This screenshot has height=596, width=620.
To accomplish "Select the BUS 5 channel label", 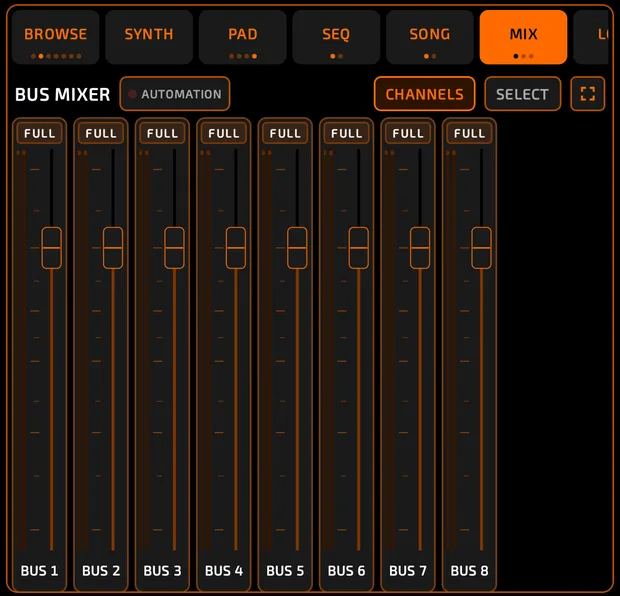I will point(285,571).
